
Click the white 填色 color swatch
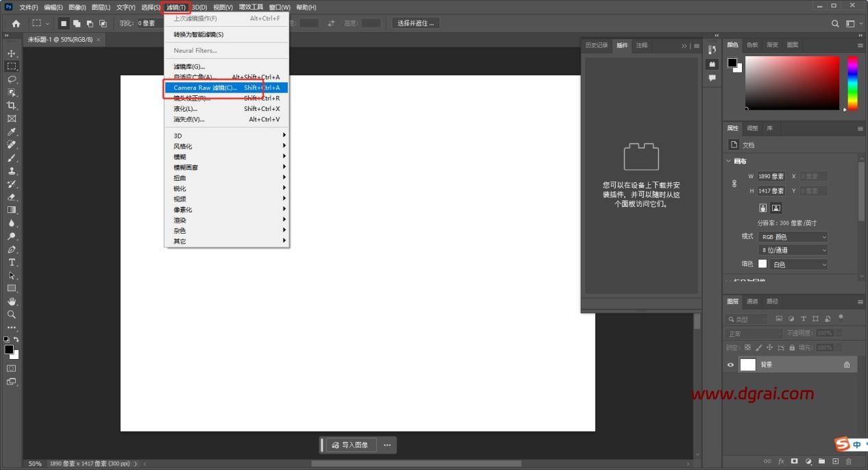[x=762, y=264]
